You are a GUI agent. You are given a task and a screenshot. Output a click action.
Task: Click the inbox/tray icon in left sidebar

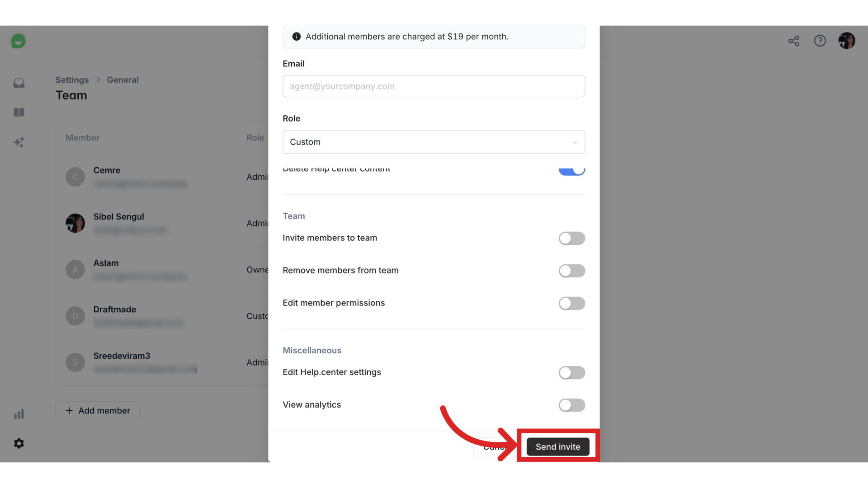[x=19, y=83]
